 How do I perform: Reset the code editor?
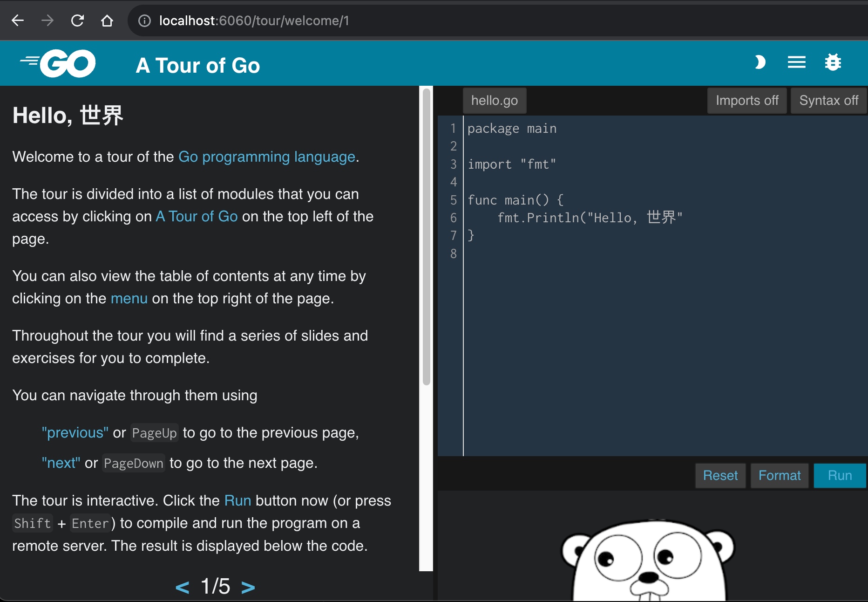(x=720, y=475)
